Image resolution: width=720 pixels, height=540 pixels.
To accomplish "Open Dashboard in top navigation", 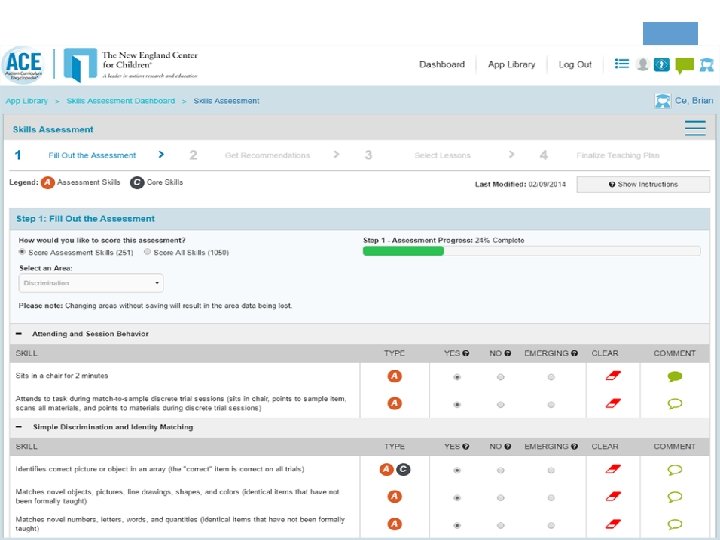I will 442,64.
